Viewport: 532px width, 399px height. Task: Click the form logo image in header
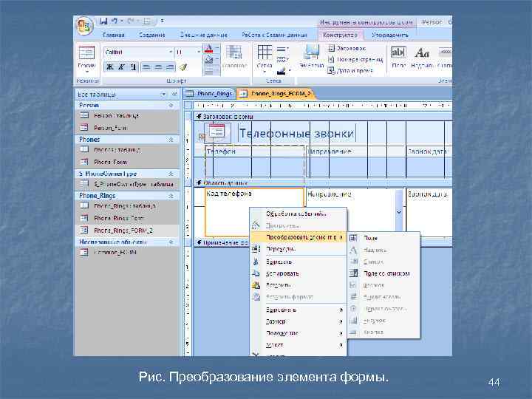point(217,132)
